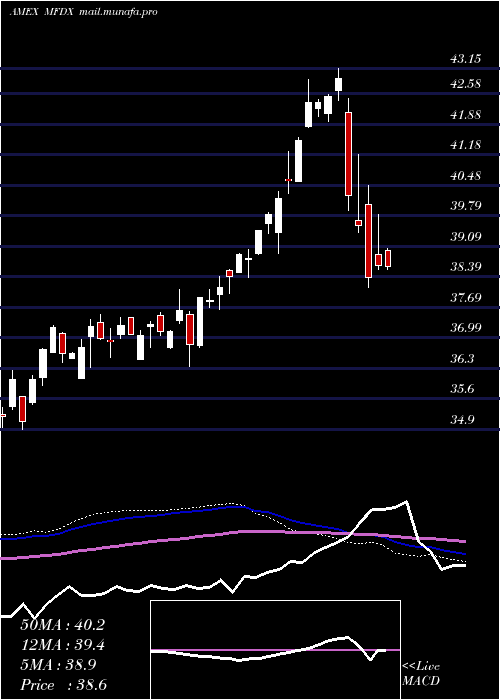Click the 39.09 price level label
500x700 pixels.
click(465, 236)
